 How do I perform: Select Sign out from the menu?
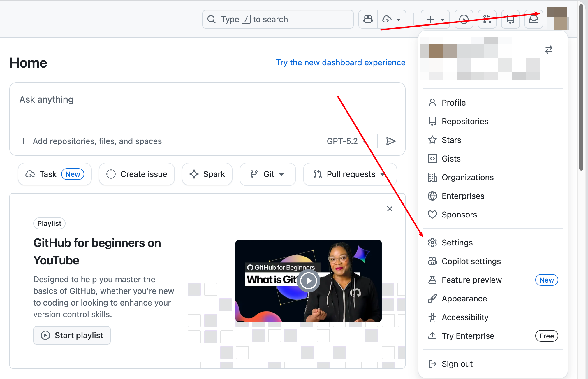pyautogui.click(x=457, y=364)
